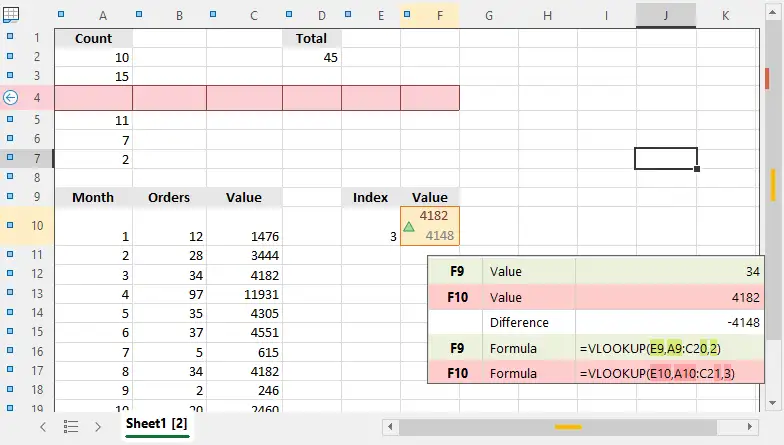Click the blue square marker beside row 5
This screenshot has width=784, height=445.
click(x=10, y=119)
